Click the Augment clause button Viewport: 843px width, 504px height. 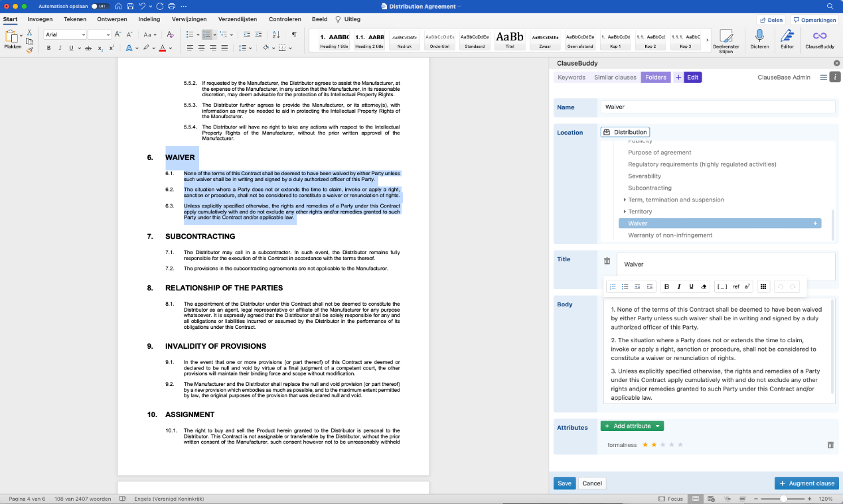click(806, 483)
